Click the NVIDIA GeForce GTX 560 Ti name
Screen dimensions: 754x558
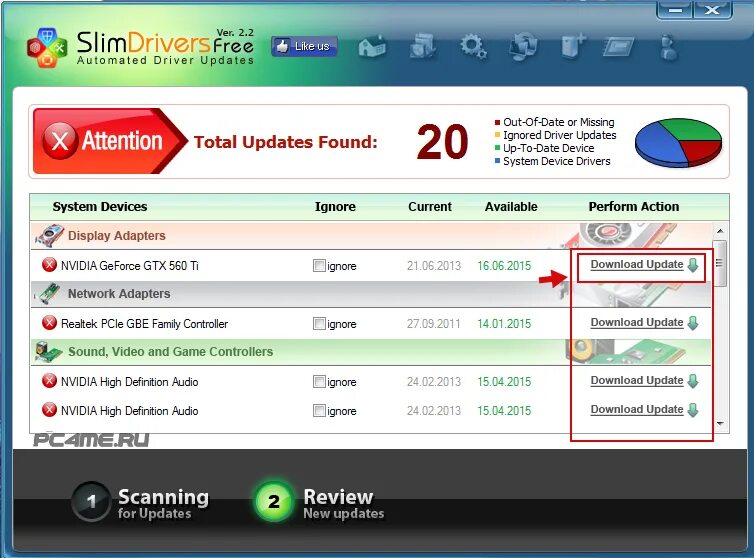(x=129, y=266)
